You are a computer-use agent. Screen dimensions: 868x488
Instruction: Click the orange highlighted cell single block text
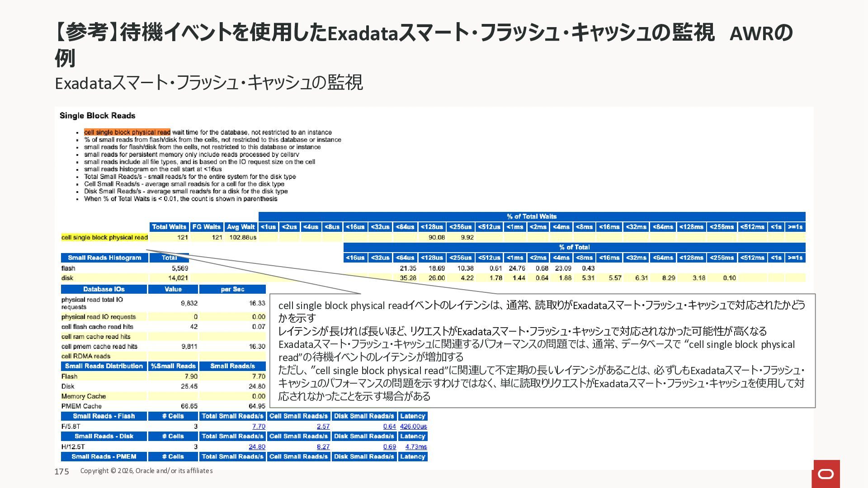[x=127, y=132]
